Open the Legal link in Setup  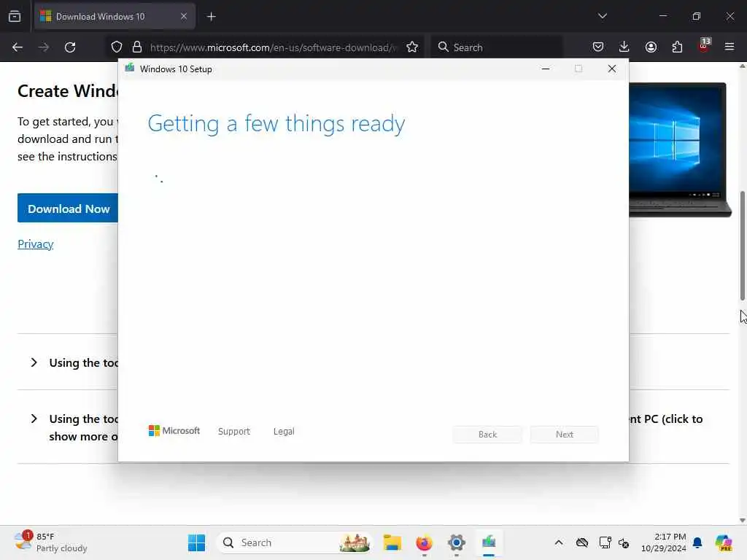[x=284, y=431]
